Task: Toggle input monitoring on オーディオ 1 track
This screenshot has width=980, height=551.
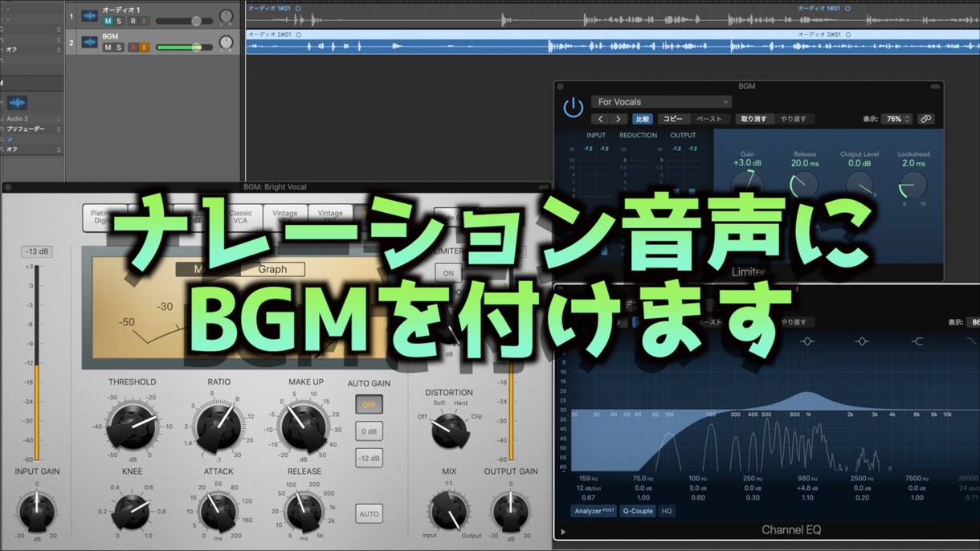Action: pyautogui.click(x=145, y=21)
